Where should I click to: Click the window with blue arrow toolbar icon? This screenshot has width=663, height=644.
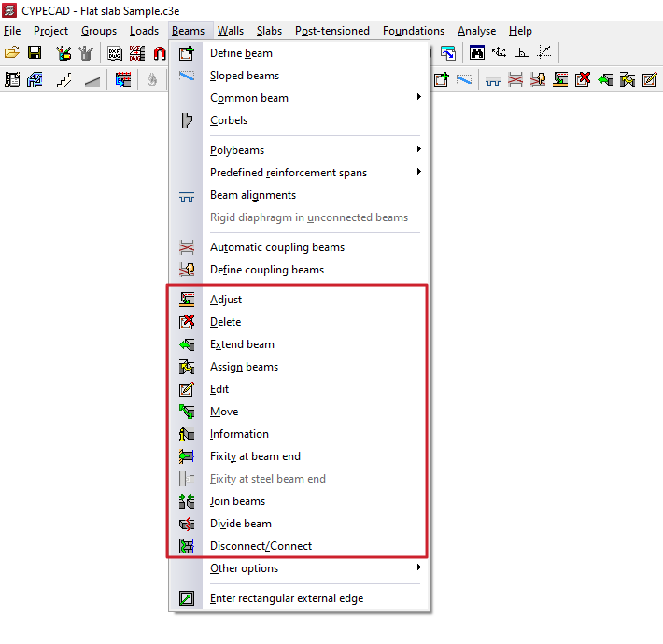[448, 53]
